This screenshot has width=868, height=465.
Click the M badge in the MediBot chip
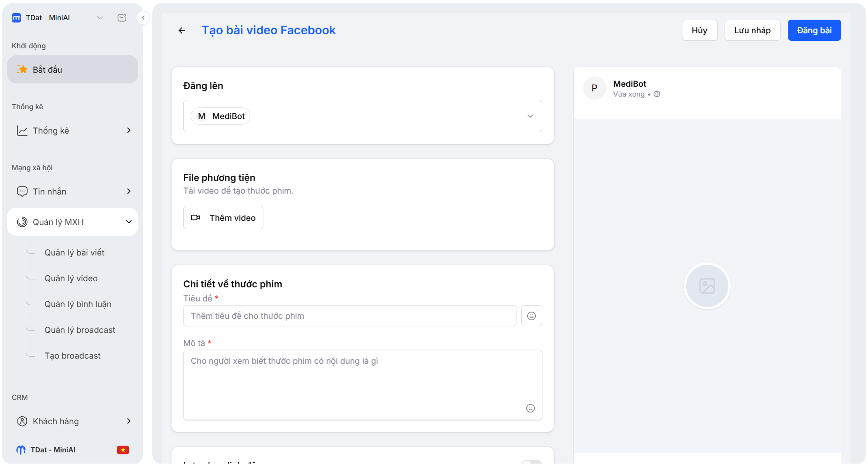pos(202,116)
